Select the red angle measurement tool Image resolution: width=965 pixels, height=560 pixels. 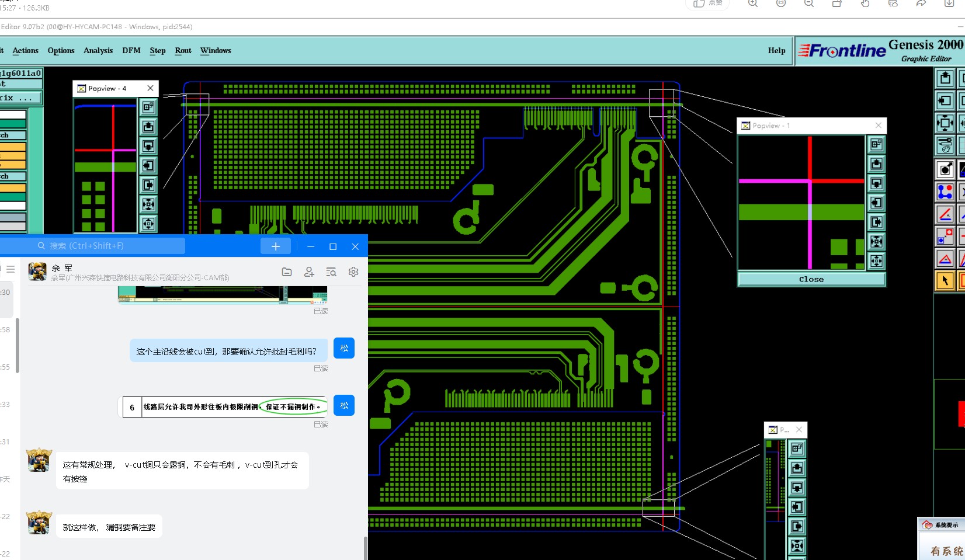click(x=945, y=214)
